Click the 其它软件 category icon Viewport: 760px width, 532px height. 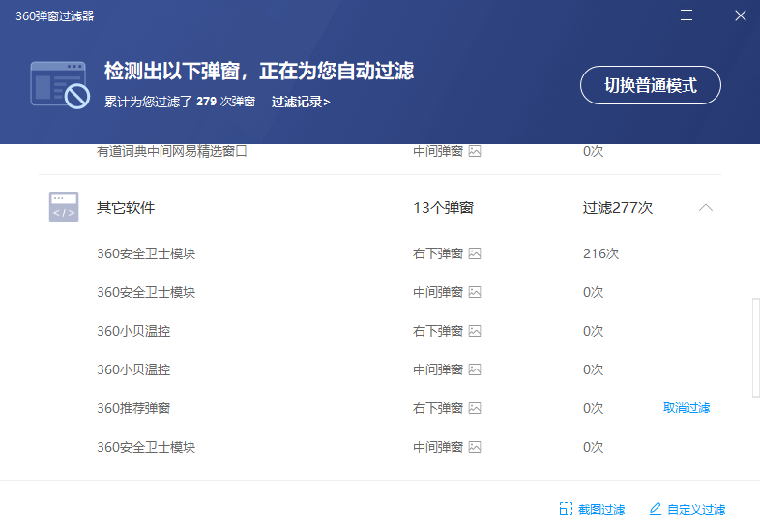point(64,207)
